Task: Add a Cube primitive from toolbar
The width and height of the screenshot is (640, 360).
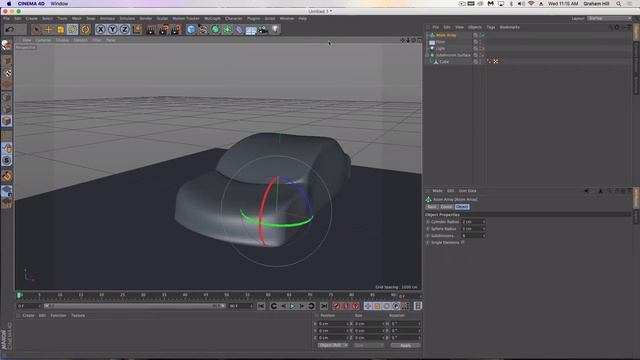Action: click(191, 29)
